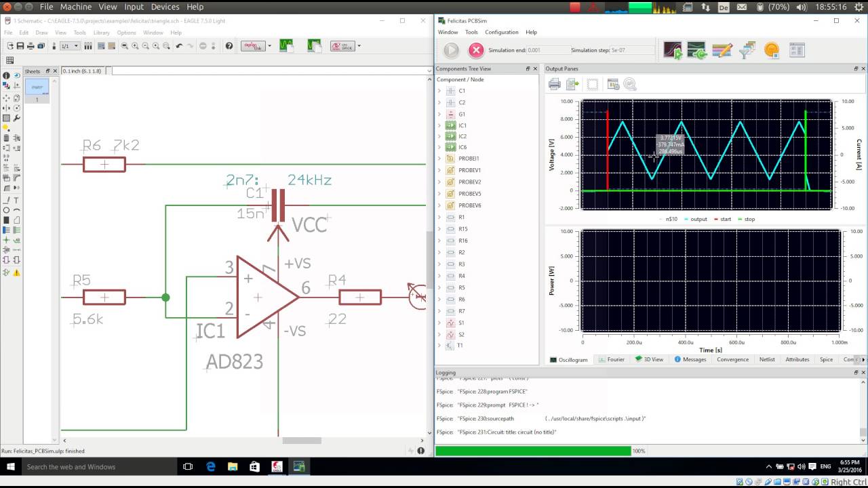Switch to the Convergence tab

coord(733,359)
